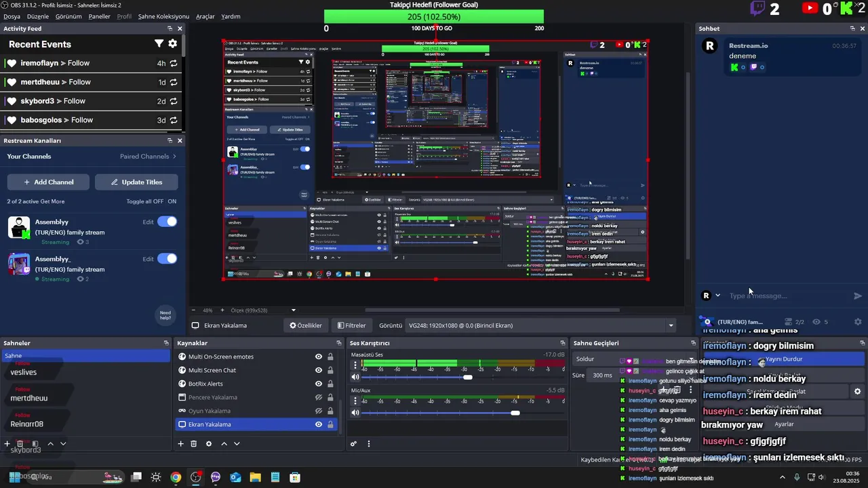Open the Düzenle menu

coord(38,16)
